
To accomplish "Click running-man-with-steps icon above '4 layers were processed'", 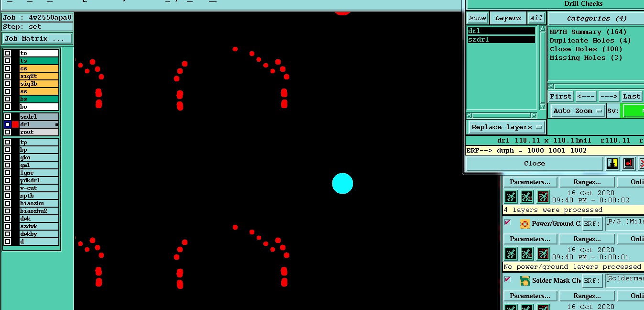I will pos(527,197).
